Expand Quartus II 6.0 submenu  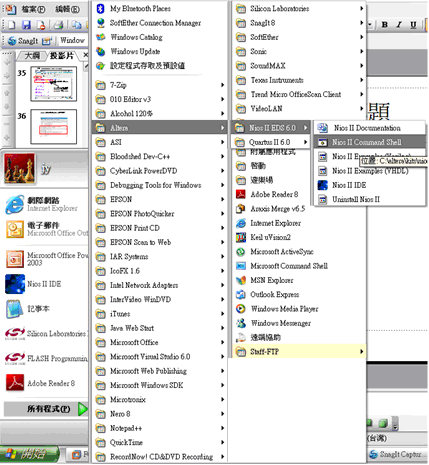tap(270, 142)
